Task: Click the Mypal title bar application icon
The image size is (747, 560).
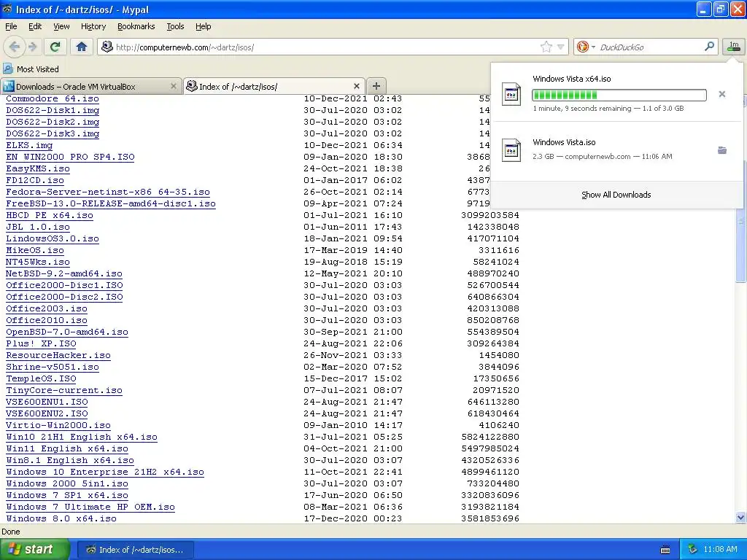Action: pos(7,9)
